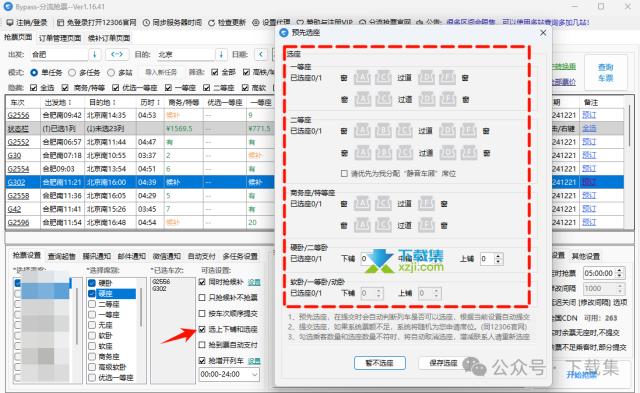The image size is (640, 393).
Task: Click 检查更新 refresh icon
Action: point(211,22)
